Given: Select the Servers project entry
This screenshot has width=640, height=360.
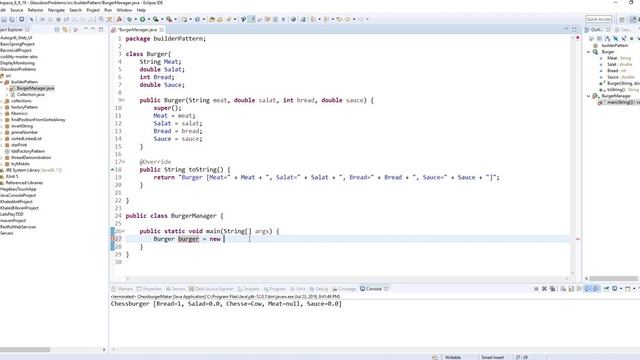Looking at the screenshot, I should pyautogui.click(x=7, y=233).
